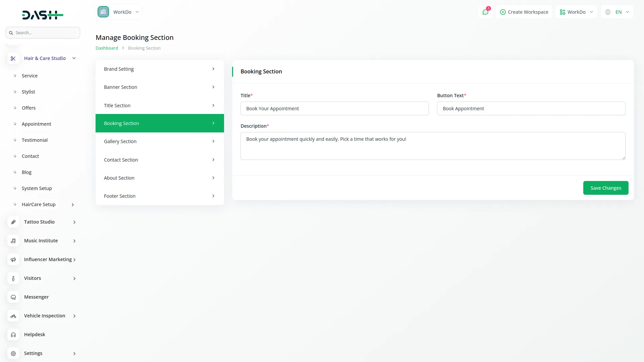Image resolution: width=644 pixels, height=362 pixels.
Task: Expand the HairCare Setup submenu
Action: [x=73, y=205]
